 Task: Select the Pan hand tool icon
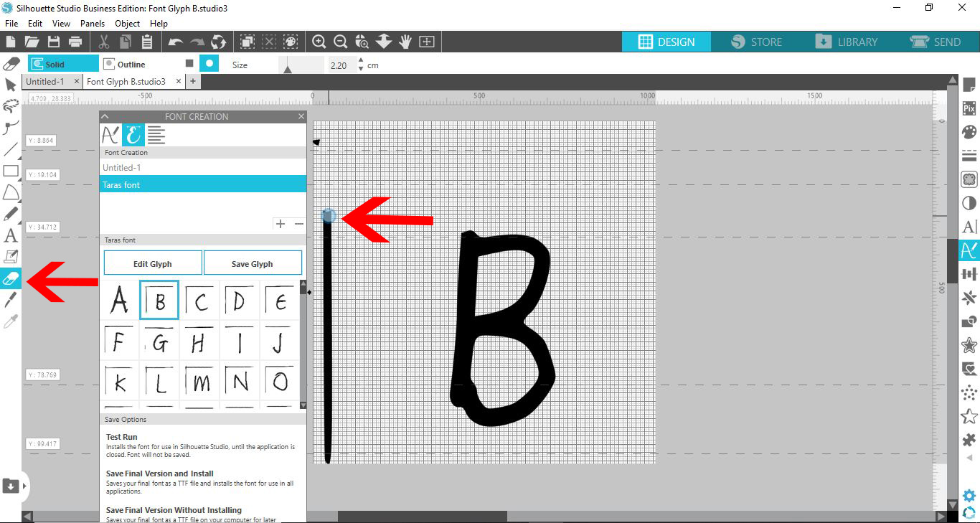point(405,42)
